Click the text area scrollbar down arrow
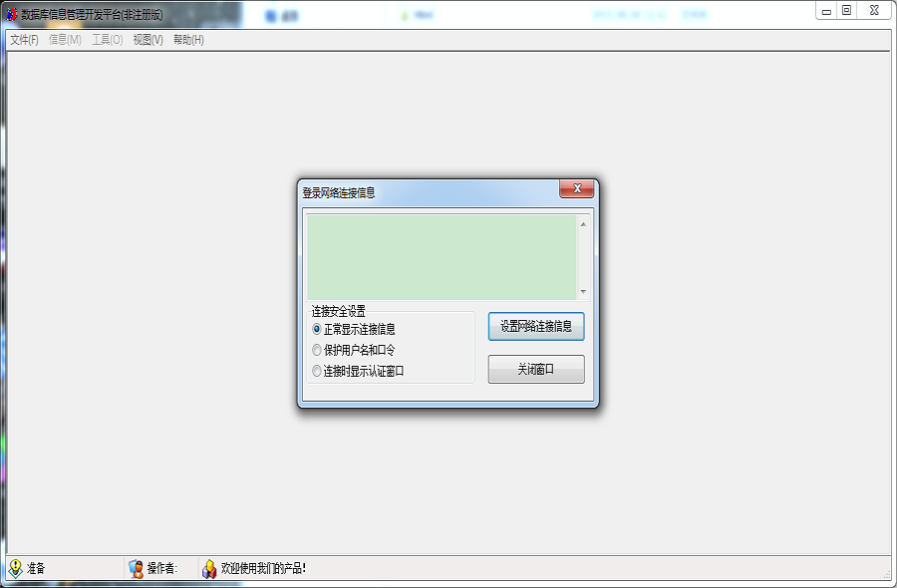The image size is (897, 588). [x=583, y=291]
